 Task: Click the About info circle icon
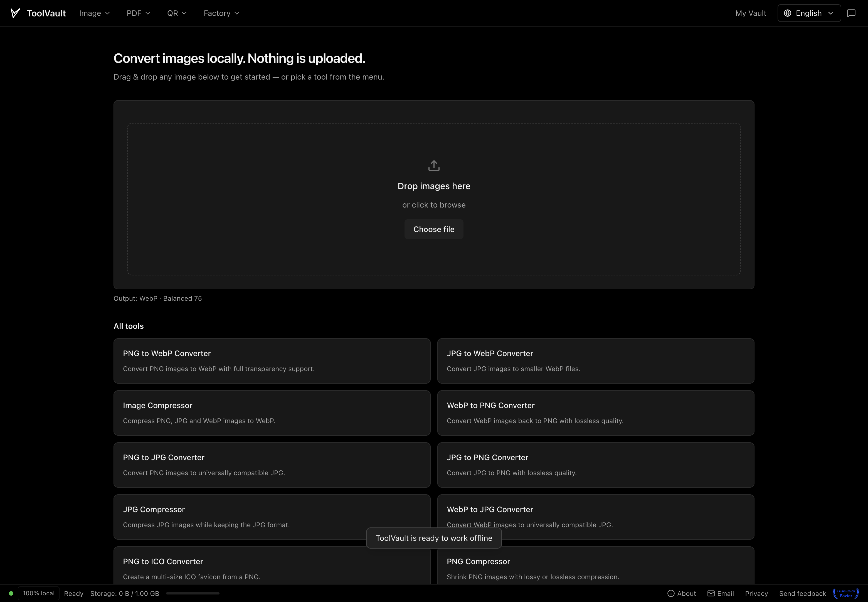pos(671,593)
